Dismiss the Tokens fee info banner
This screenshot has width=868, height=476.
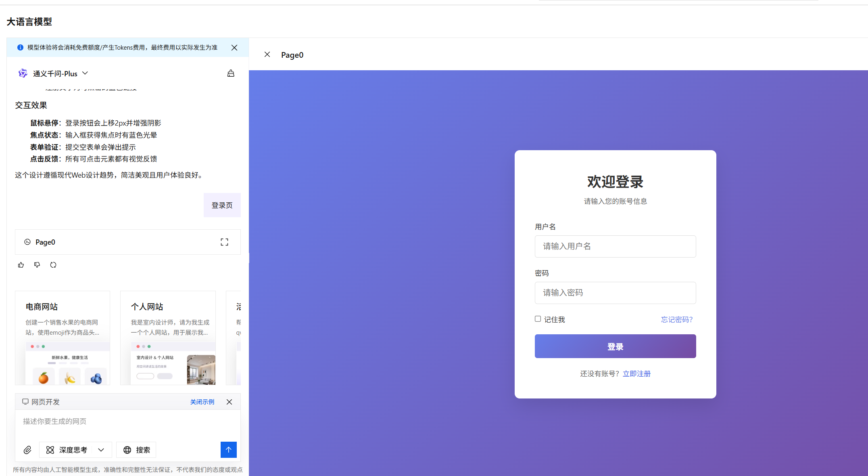point(234,48)
